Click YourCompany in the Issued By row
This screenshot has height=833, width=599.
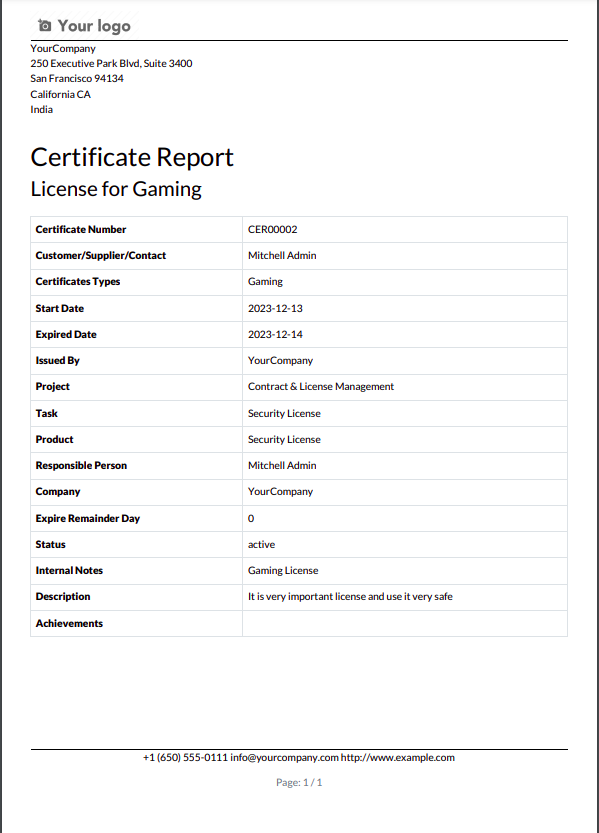280,361
